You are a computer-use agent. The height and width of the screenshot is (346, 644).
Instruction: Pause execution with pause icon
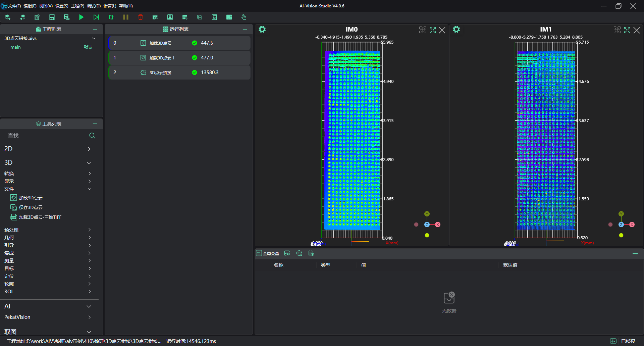coord(126,17)
